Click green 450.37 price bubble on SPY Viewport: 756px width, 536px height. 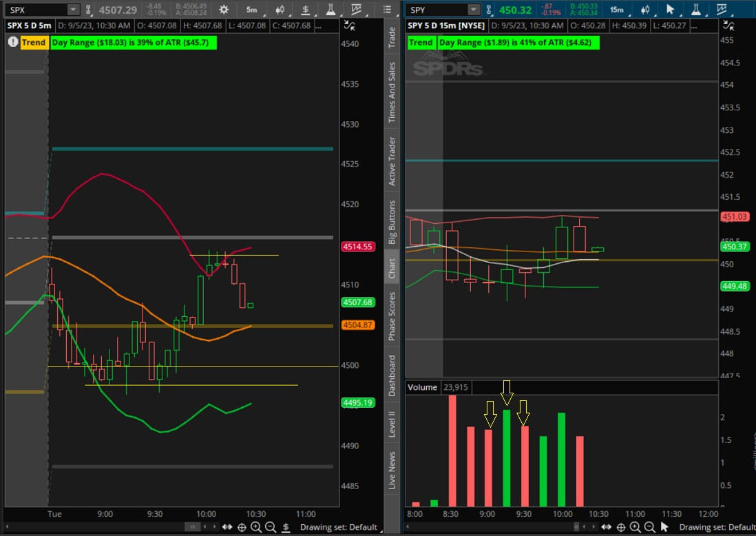[x=735, y=247]
